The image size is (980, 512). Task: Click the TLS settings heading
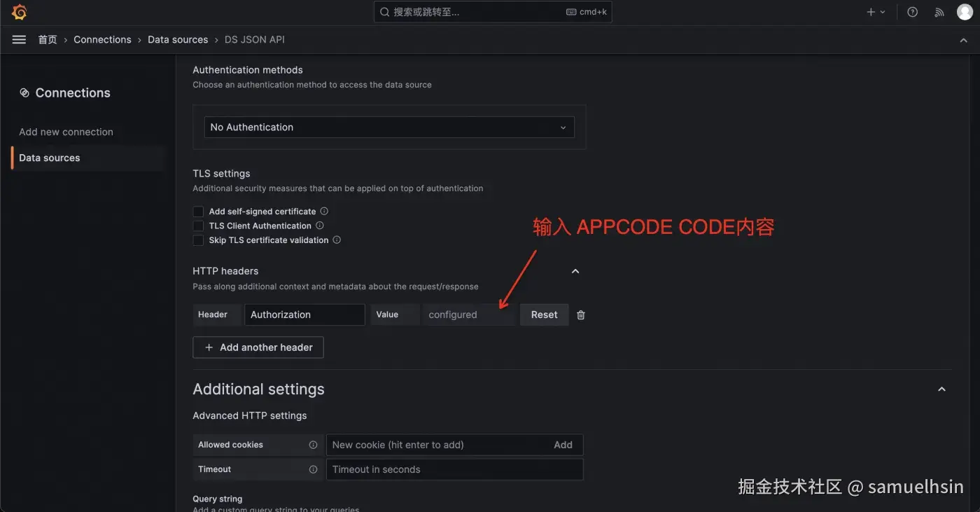click(221, 173)
